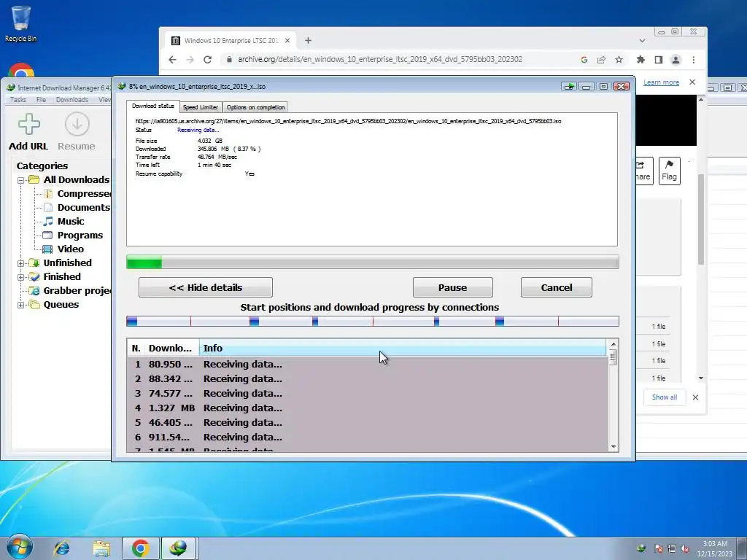Select the Video category
The image size is (747, 560).
tap(63, 249)
